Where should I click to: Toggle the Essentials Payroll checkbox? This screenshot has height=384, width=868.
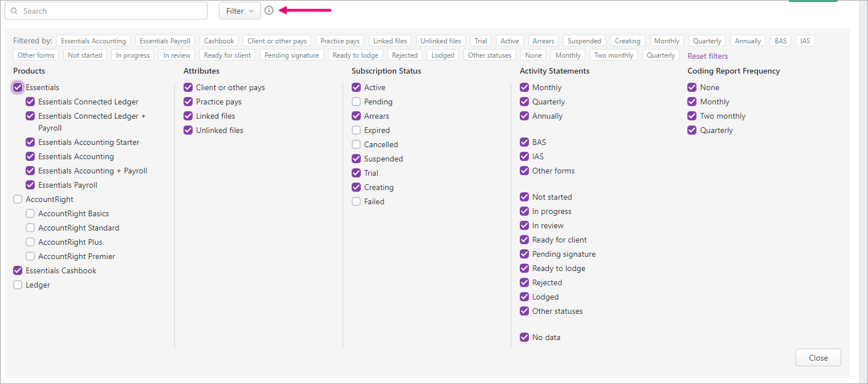coord(30,185)
